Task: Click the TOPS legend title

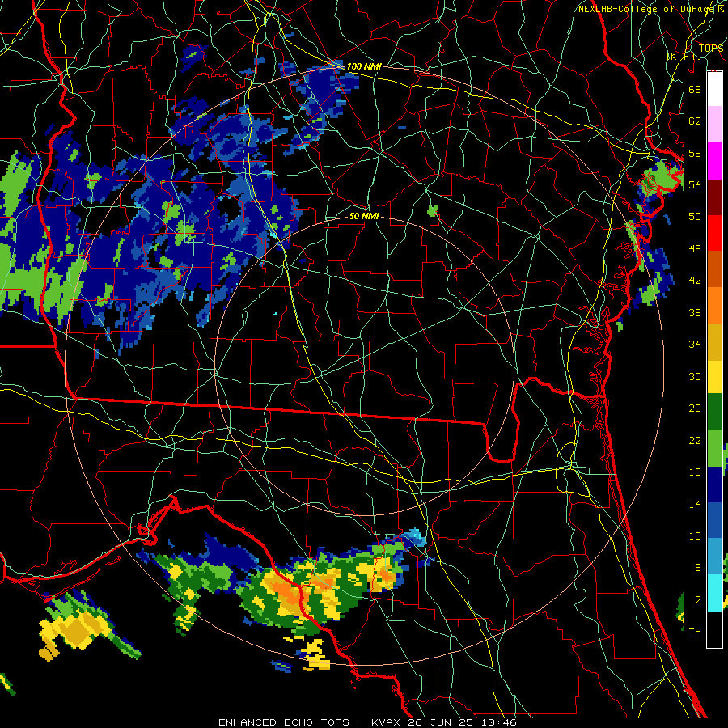Action: (710, 49)
